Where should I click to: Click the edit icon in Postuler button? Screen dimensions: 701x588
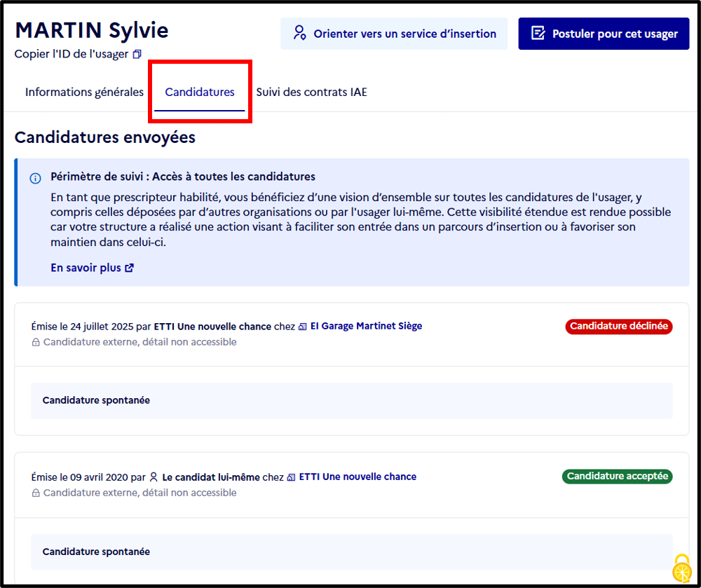pyautogui.click(x=538, y=34)
